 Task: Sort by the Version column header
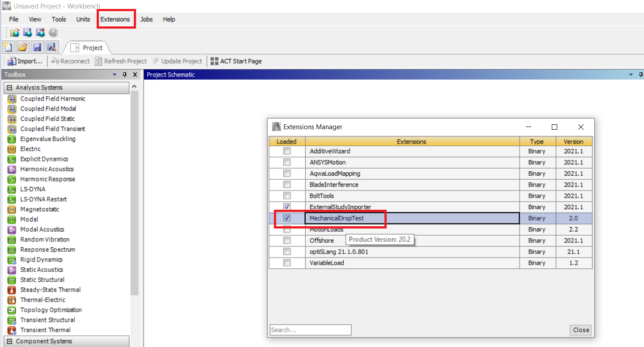pyautogui.click(x=573, y=141)
